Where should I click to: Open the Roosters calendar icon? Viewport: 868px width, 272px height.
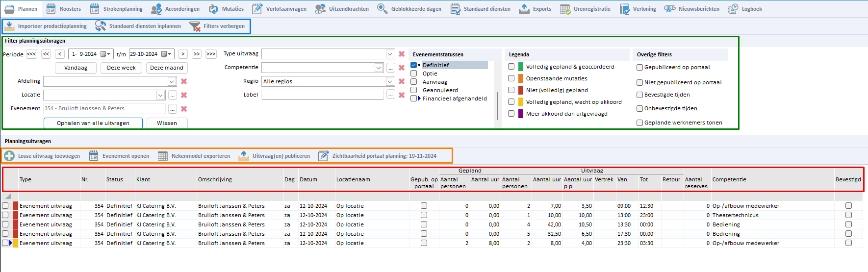pos(51,9)
